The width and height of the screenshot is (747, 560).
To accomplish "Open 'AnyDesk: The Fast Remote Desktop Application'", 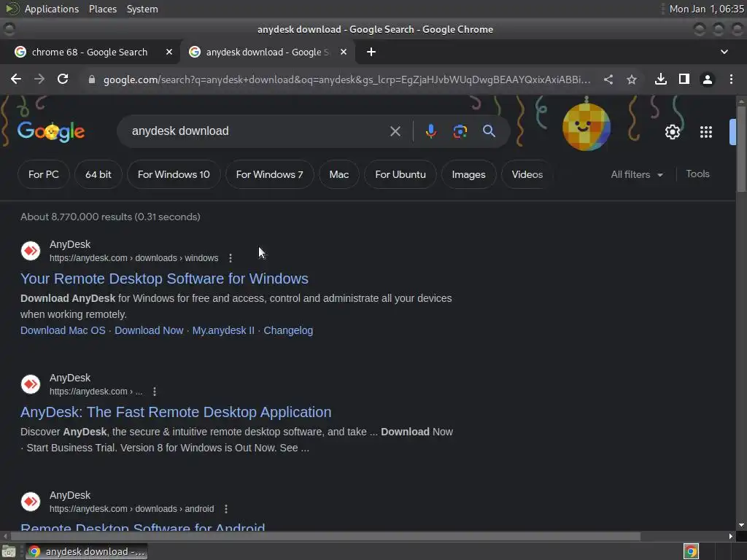I will click(176, 412).
